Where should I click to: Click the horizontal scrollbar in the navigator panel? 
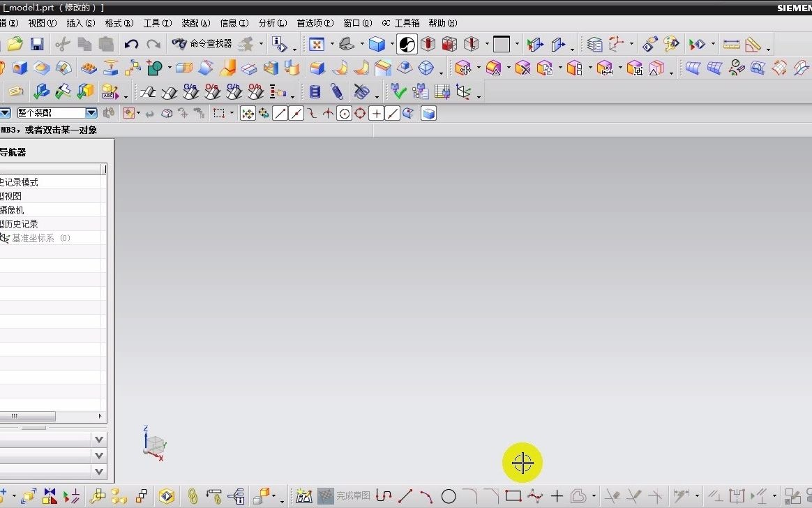click(x=28, y=417)
